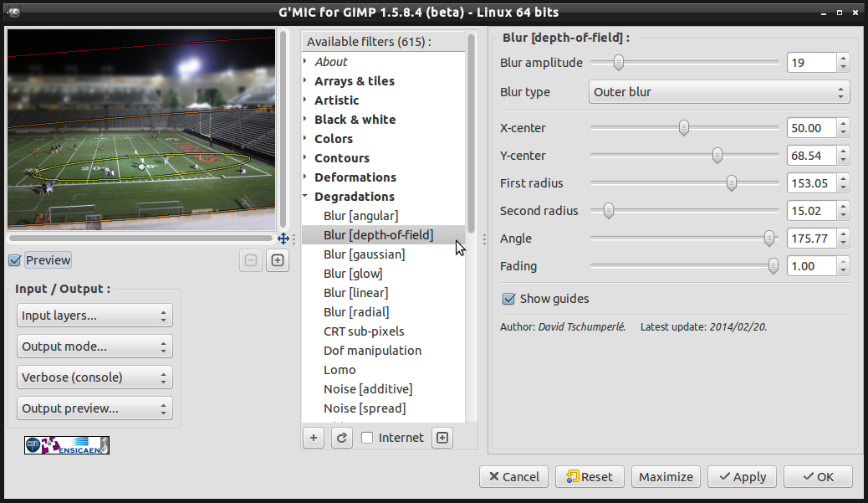This screenshot has height=503, width=868.
Task: Select the Blur [glow] filter
Action: tap(353, 274)
